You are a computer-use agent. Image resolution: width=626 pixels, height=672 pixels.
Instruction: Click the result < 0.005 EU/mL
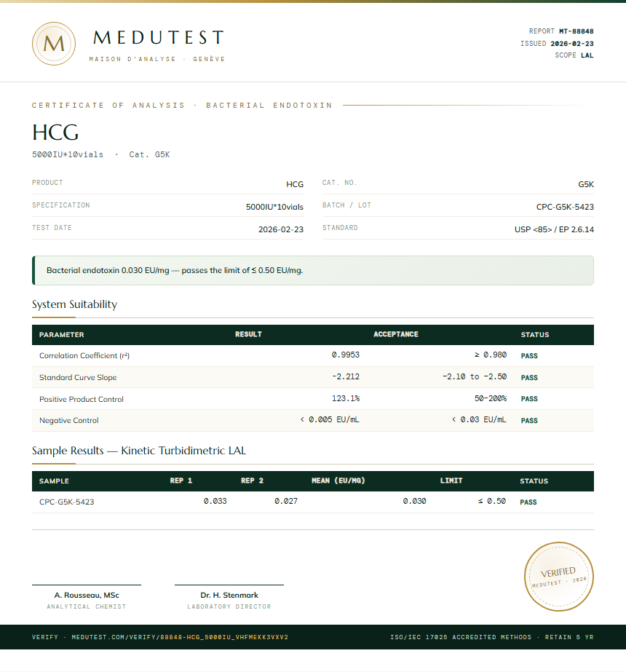(330, 419)
